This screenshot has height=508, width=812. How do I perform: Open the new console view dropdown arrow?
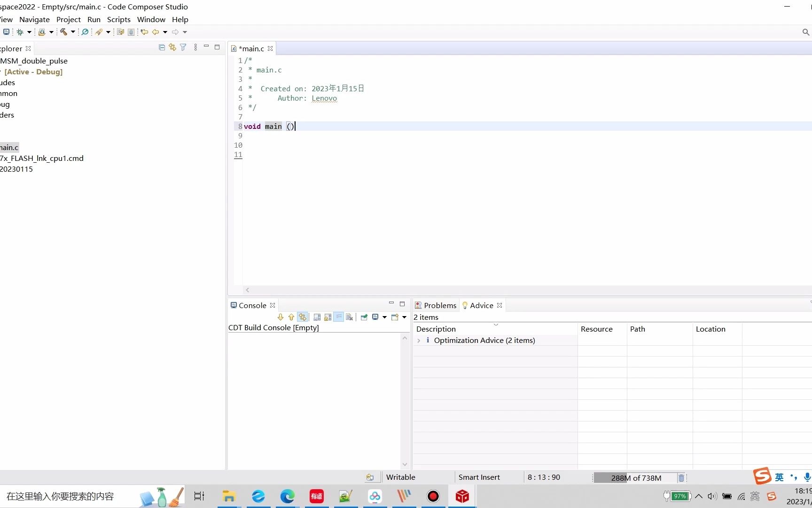(x=404, y=317)
